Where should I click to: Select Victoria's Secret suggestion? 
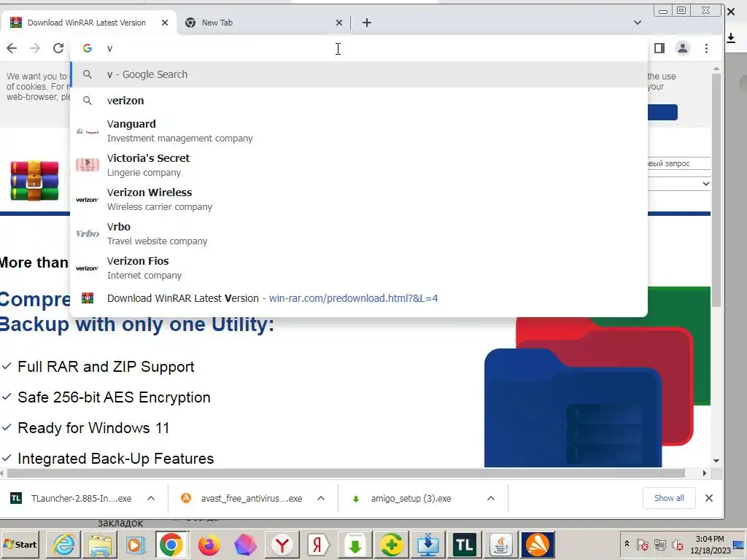pos(359,166)
